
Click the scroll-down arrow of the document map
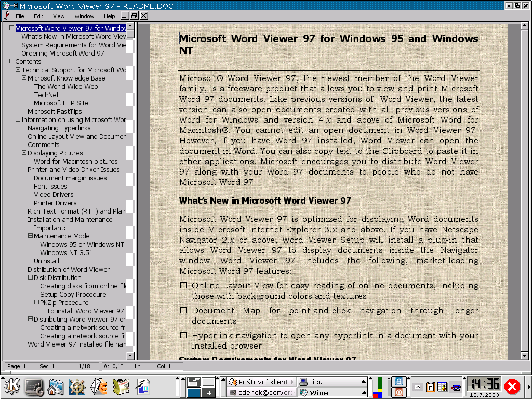pyautogui.click(x=130, y=355)
